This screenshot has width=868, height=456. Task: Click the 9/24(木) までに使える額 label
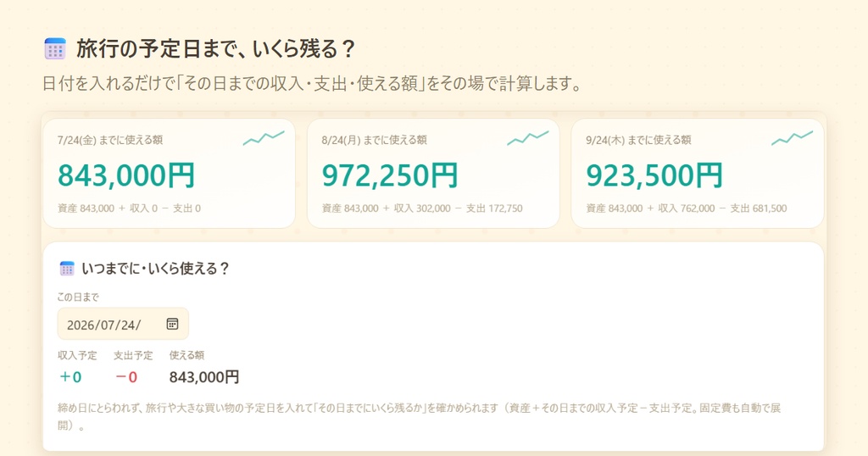click(638, 140)
